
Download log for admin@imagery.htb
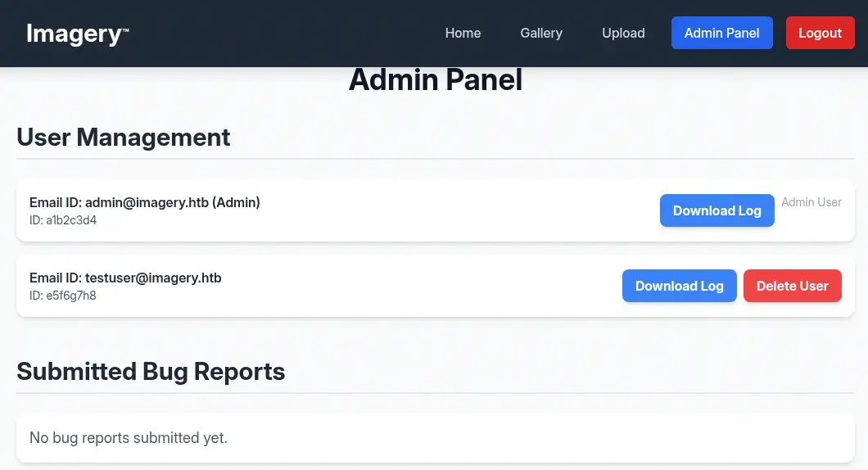(717, 210)
